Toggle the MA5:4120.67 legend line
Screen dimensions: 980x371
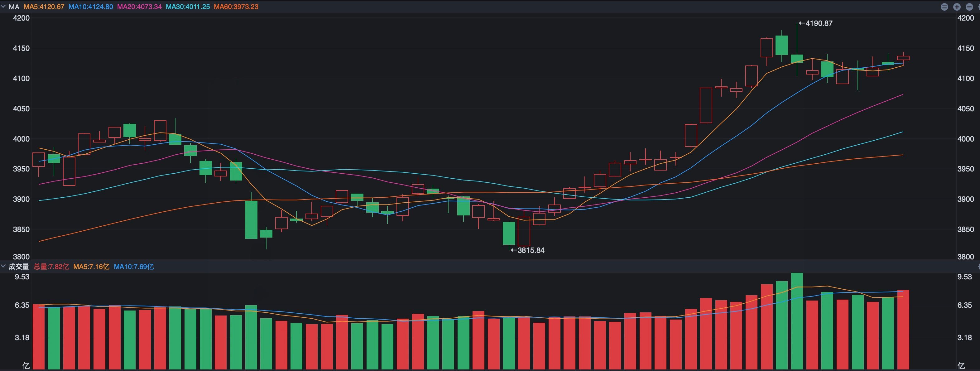pos(44,7)
